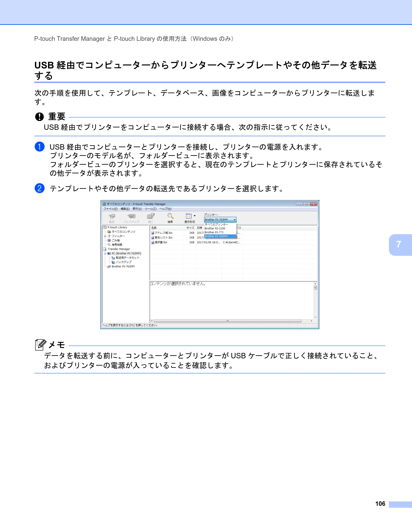
Task: Open the ファイル(F) menu
Action: [x=111, y=209]
